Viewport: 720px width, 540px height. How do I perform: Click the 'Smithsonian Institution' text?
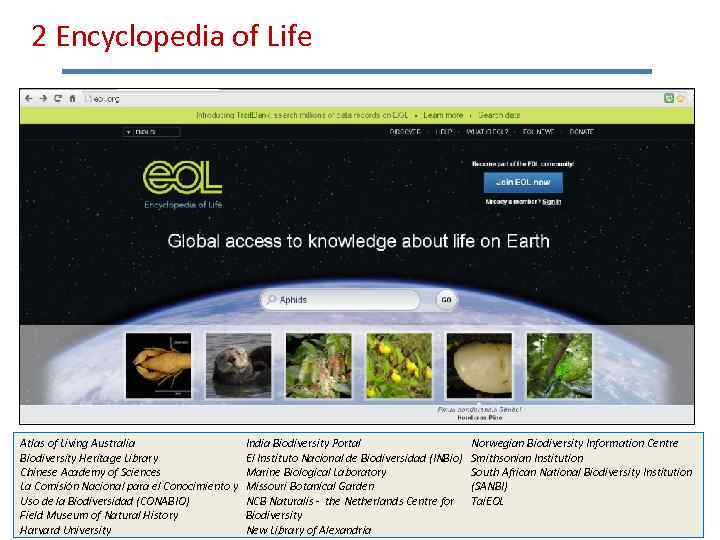pyautogui.click(x=527, y=458)
